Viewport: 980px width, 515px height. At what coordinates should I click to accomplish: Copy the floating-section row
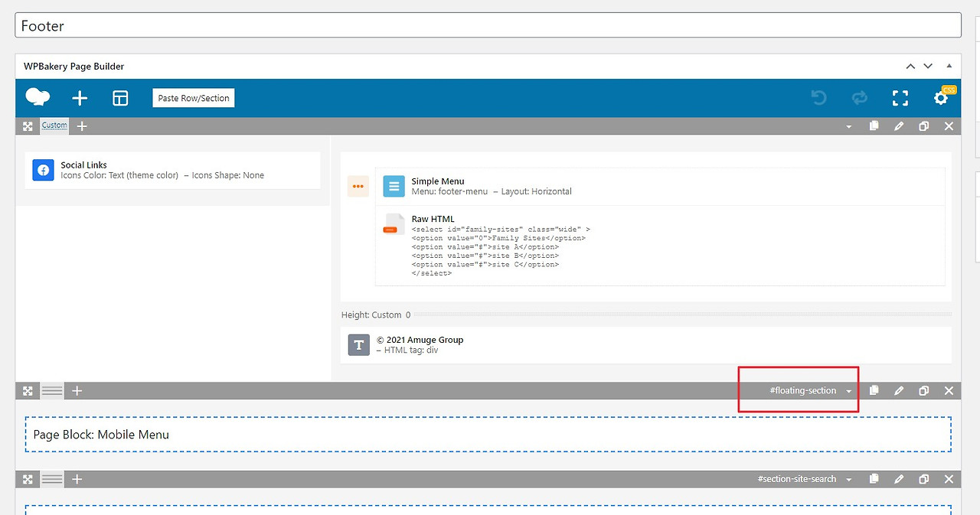[x=874, y=391]
